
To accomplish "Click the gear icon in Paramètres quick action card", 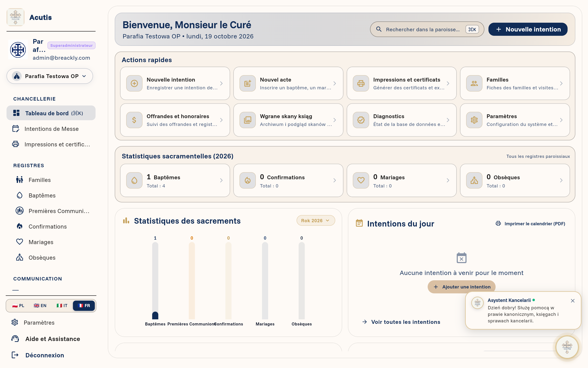I will click(x=474, y=120).
